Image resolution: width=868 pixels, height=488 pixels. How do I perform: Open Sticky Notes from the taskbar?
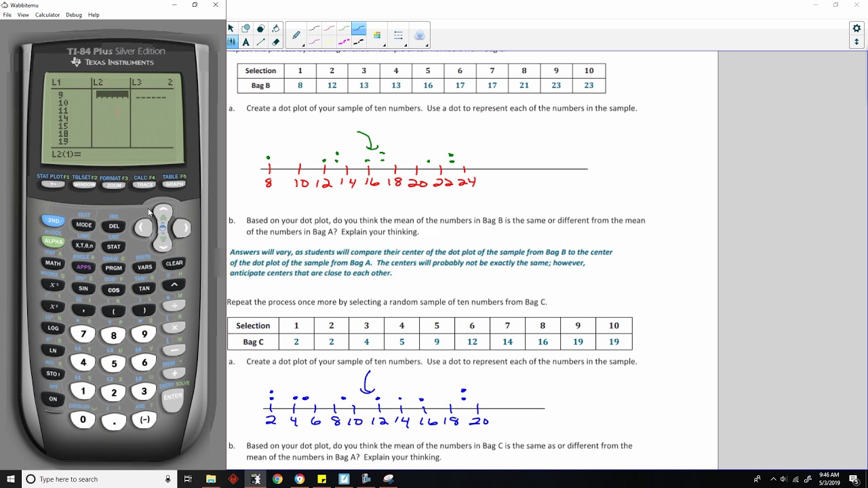[322, 479]
